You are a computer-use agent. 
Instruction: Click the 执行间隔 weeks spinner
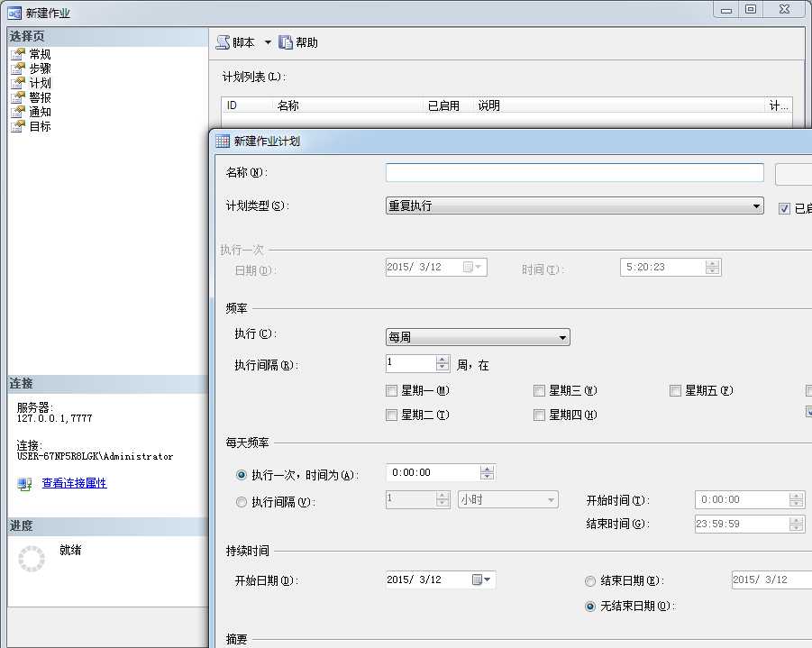[x=442, y=363]
